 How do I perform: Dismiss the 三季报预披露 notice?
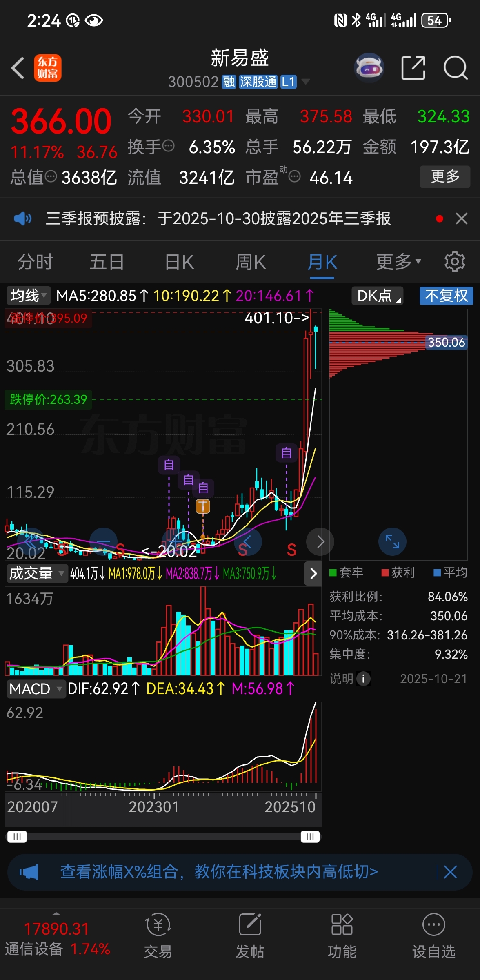click(462, 218)
